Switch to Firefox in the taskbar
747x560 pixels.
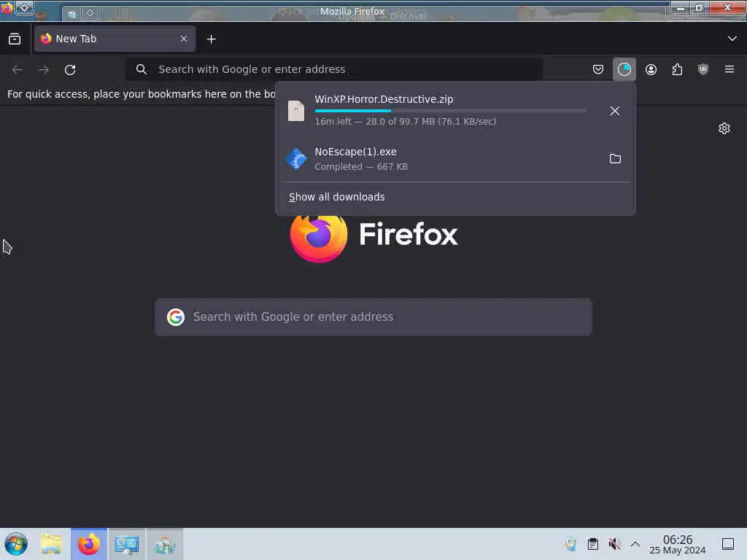(x=89, y=544)
